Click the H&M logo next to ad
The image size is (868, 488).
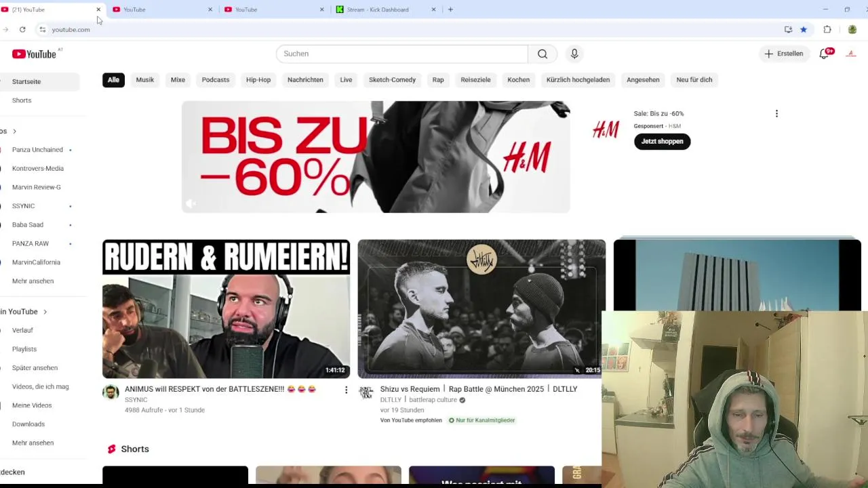[x=606, y=129]
